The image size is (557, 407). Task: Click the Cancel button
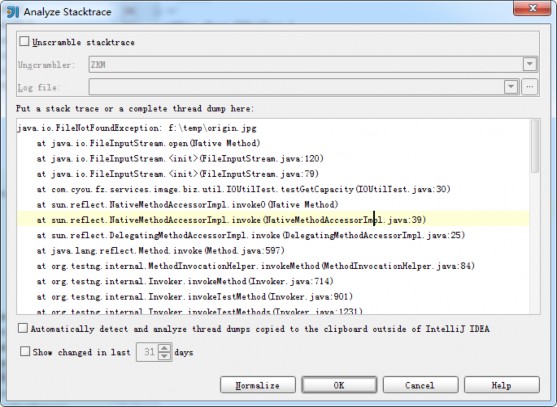(x=420, y=385)
